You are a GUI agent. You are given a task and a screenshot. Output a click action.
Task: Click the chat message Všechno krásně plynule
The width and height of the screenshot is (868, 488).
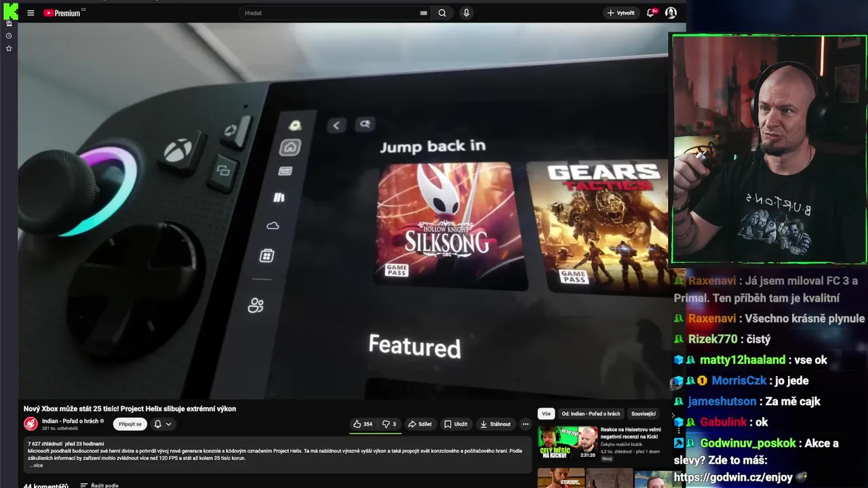805,319
